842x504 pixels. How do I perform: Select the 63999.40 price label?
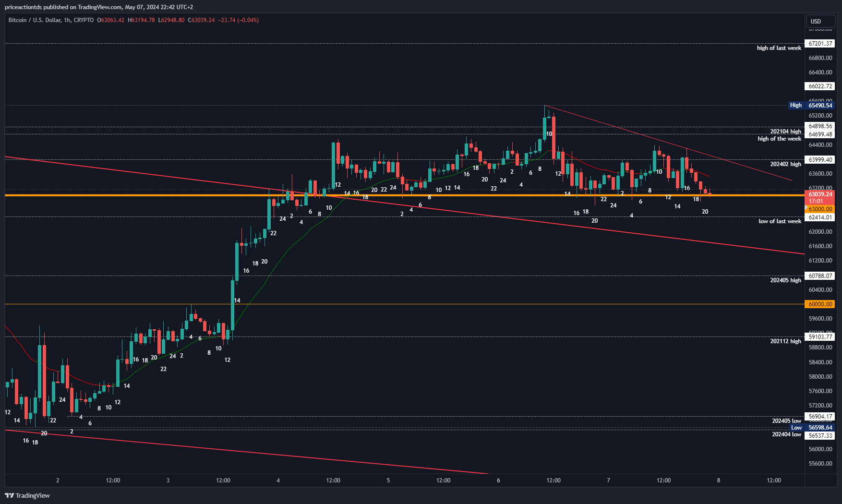point(820,160)
